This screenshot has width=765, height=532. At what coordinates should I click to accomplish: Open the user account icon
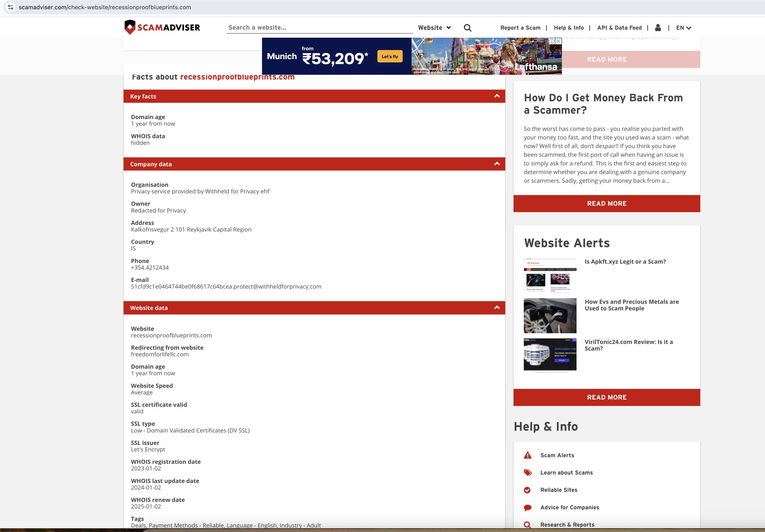tap(658, 27)
